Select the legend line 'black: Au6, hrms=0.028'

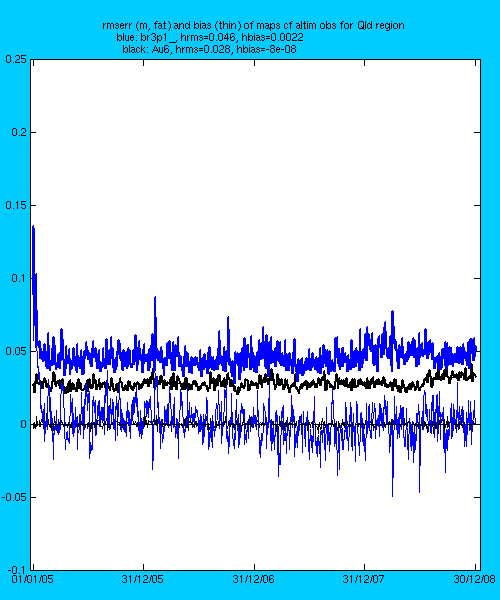[x=209, y=49]
